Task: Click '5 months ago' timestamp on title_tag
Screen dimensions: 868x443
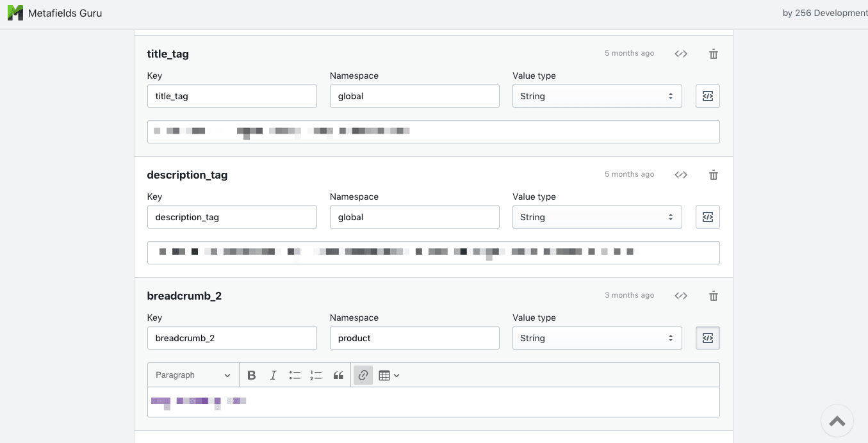Action: pyautogui.click(x=630, y=53)
